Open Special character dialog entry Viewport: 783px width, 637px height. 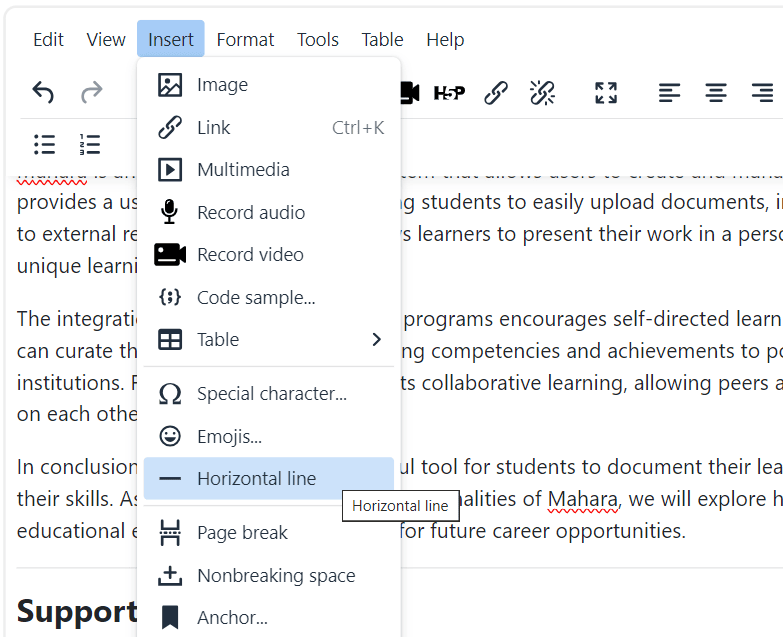pos(272,394)
